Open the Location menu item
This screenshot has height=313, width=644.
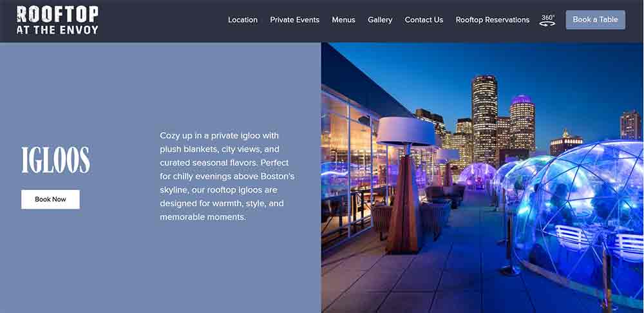[x=243, y=20]
